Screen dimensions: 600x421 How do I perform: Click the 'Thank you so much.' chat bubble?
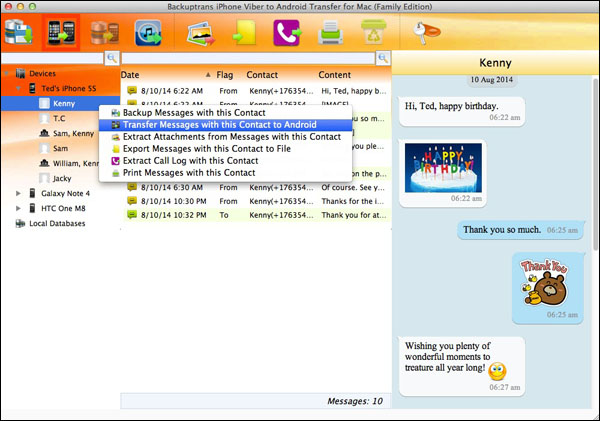[521, 230]
